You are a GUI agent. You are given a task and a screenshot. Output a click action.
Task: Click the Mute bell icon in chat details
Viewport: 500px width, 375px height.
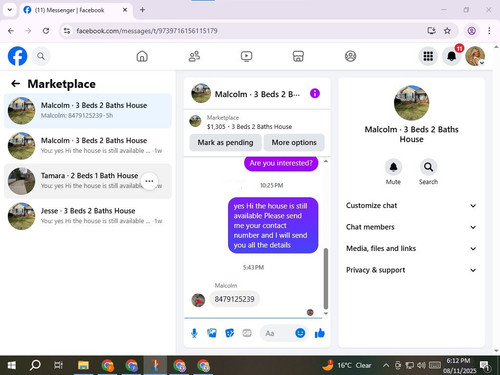coord(393,167)
